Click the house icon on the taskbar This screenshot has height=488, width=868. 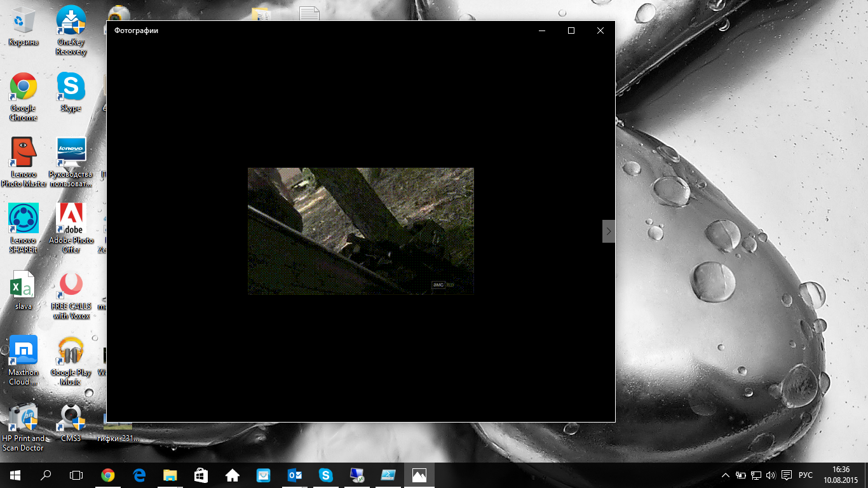pyautogui.click(x=233, y=475)
